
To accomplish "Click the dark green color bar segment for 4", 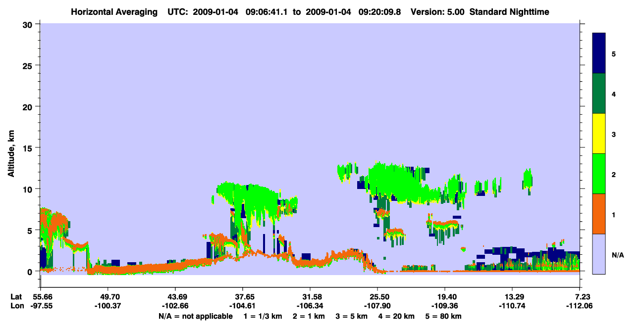I will (x=599, y=94).
